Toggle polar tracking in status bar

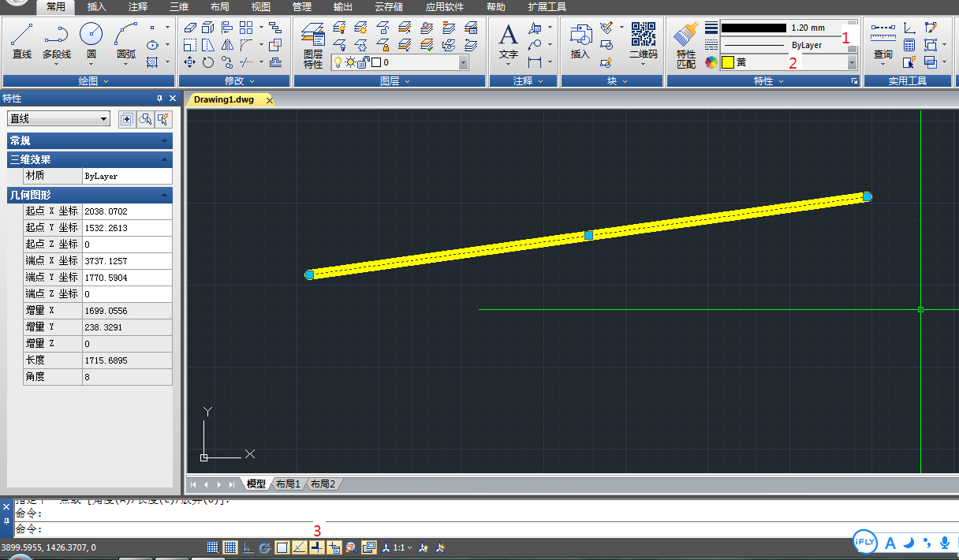pos(264,547)
